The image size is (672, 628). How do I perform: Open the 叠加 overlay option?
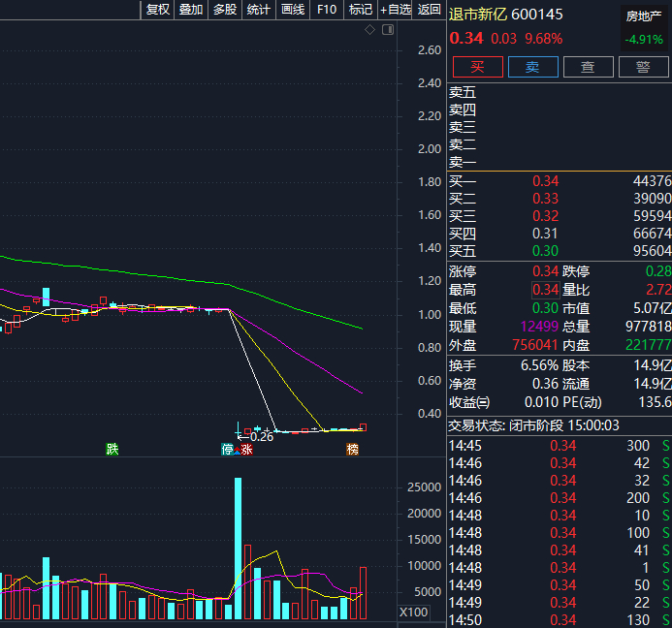pos(191,10)
